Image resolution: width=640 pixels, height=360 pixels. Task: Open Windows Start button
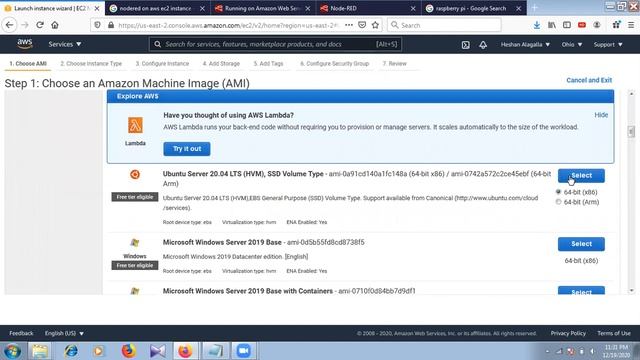coord(12,351)
